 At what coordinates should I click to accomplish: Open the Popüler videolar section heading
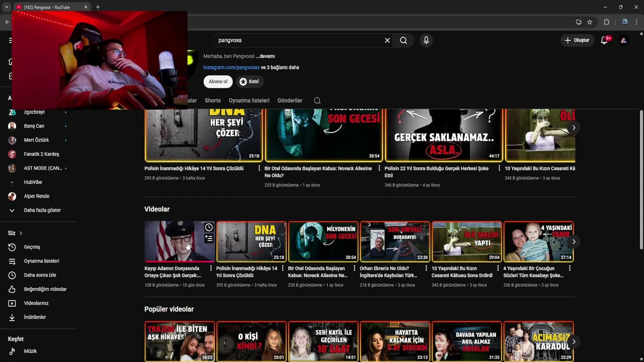coord(169,309)
